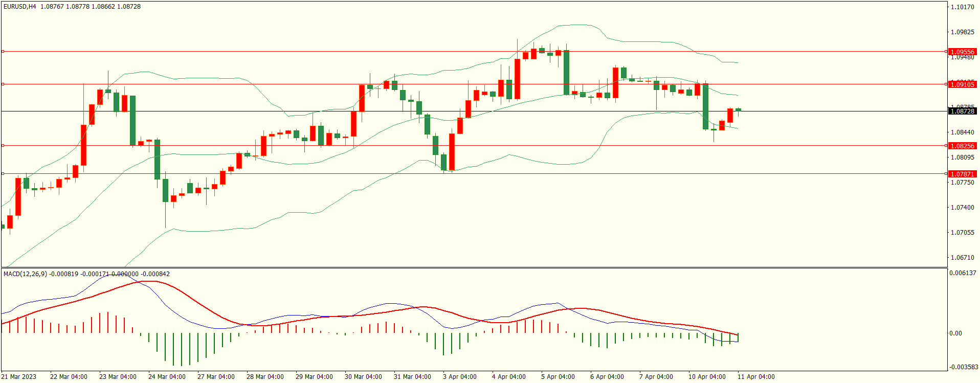Screen dimensions: 980x383
Task: Select the red 1.08256 horizontal line price tag
Action: (x=962, y=146)
